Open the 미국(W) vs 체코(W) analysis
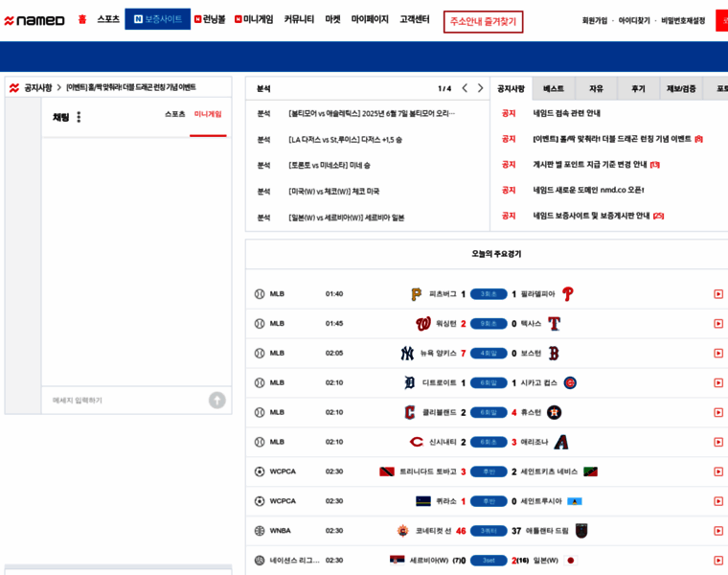Viewport: 728px width, 575px height. point(333,192)
